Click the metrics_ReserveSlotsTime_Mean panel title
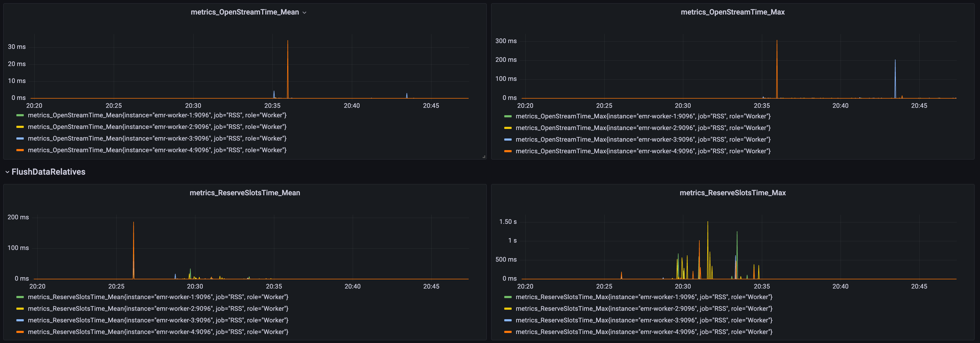Image resolution: width=980 pixels, height=343 pixels. point(245,193)
